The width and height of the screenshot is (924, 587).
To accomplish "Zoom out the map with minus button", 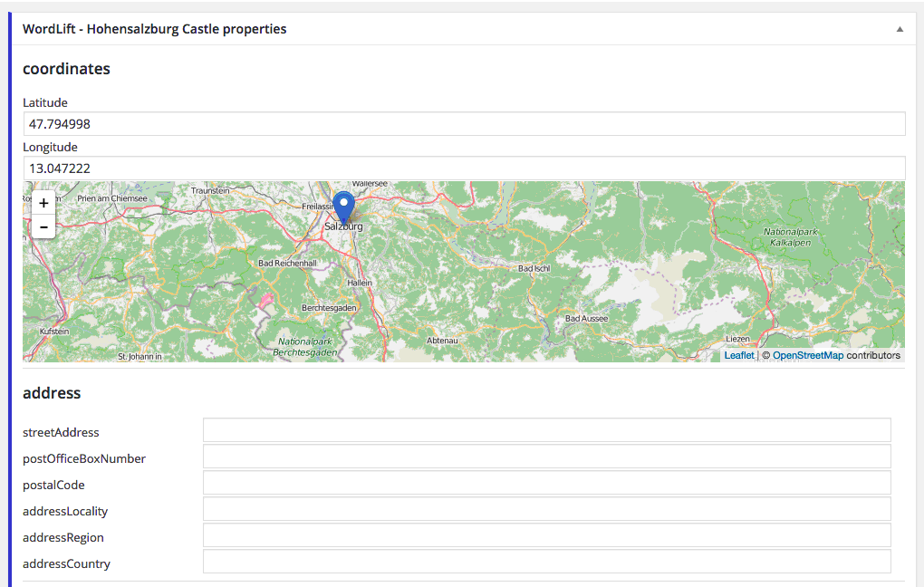I will click(43, 226).
